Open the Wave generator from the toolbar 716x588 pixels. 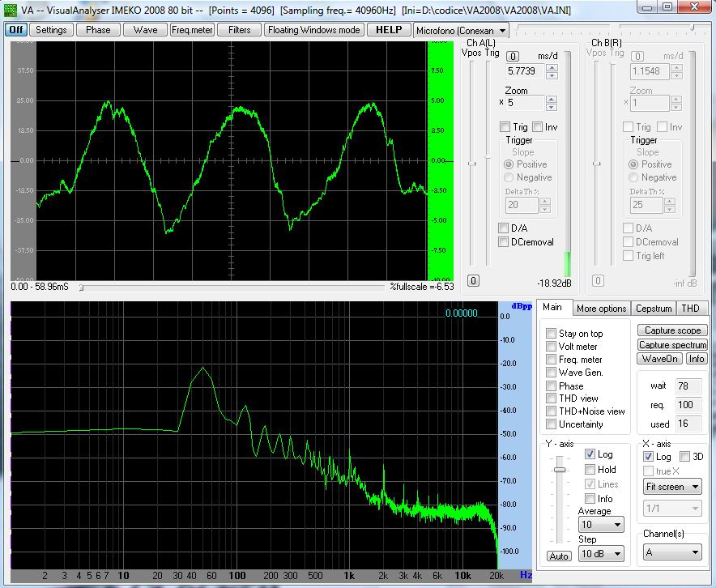144,29
